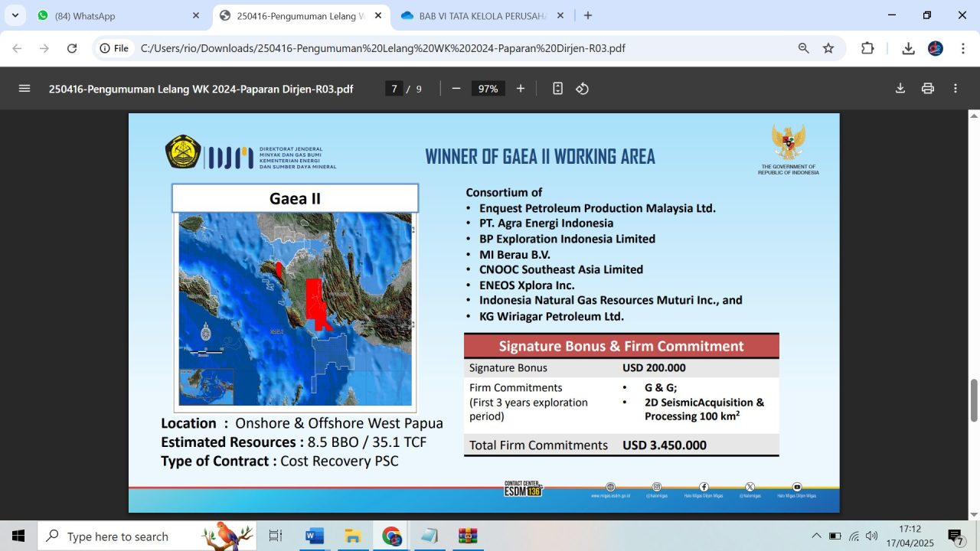The width and height of the screenshot is (980, 551).
Task: Open the Windows Start menu
Action: (18, 536)
